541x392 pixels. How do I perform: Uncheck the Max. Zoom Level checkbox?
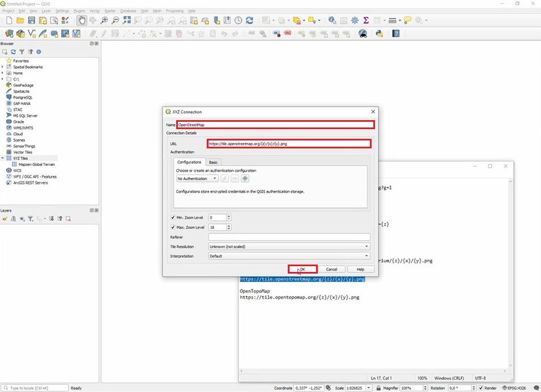pos(173,227)
